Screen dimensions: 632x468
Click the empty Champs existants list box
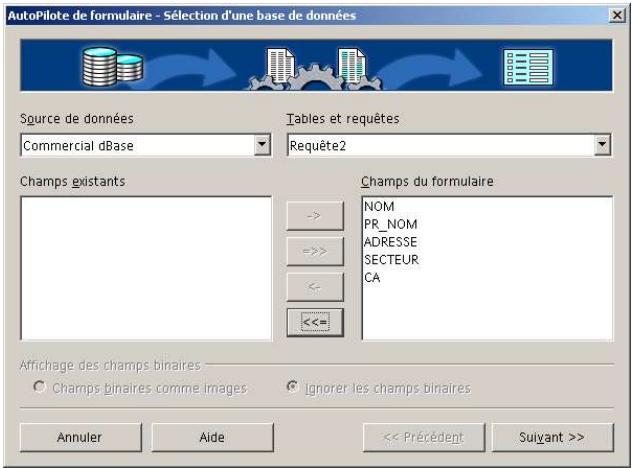[x=146, y=268]
